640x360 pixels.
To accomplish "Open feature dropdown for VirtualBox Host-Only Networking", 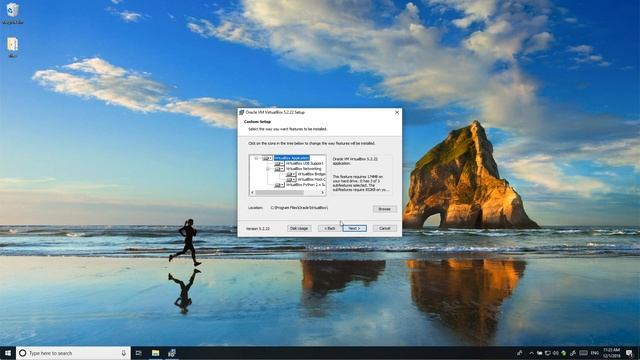I will pos(291,179).
